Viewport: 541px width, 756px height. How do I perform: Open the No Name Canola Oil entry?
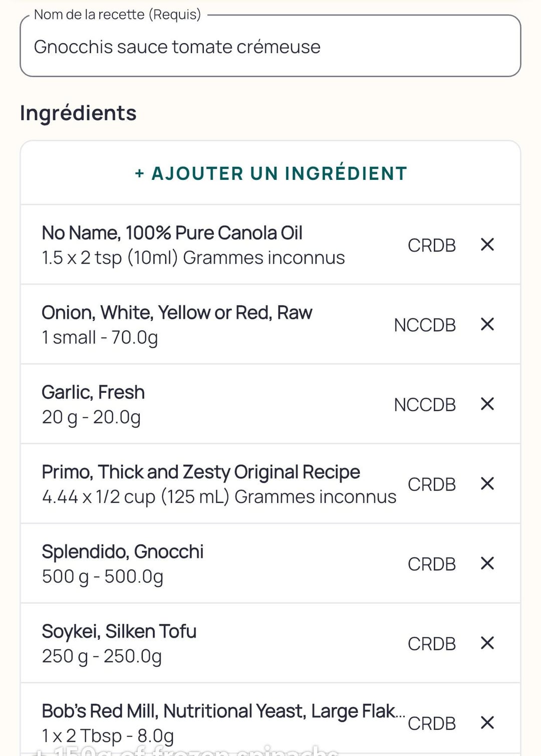(x=270, y=244)
